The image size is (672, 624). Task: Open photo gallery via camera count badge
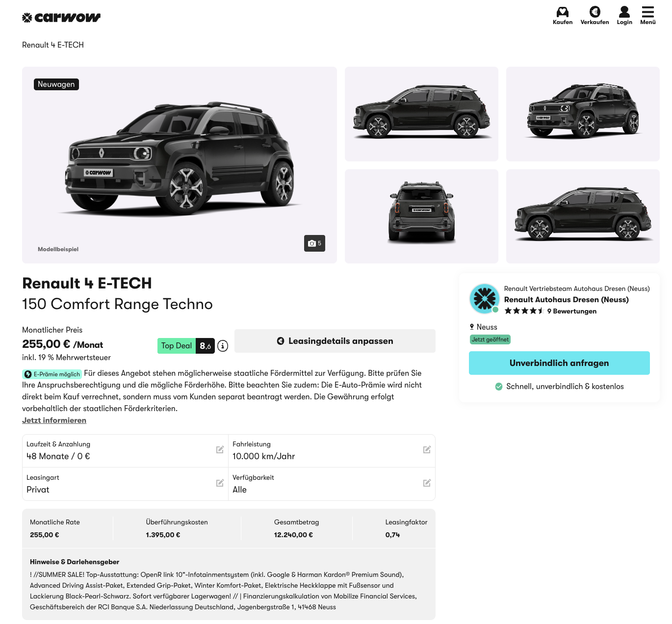(x=314, y=243)
